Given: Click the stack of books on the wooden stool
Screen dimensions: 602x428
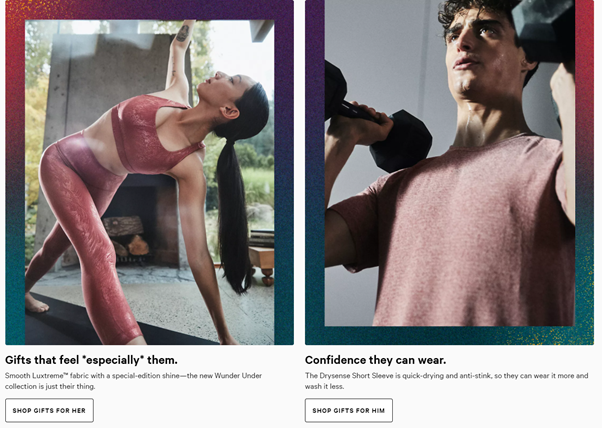Looking at the screenshot, I should point(262,238).
